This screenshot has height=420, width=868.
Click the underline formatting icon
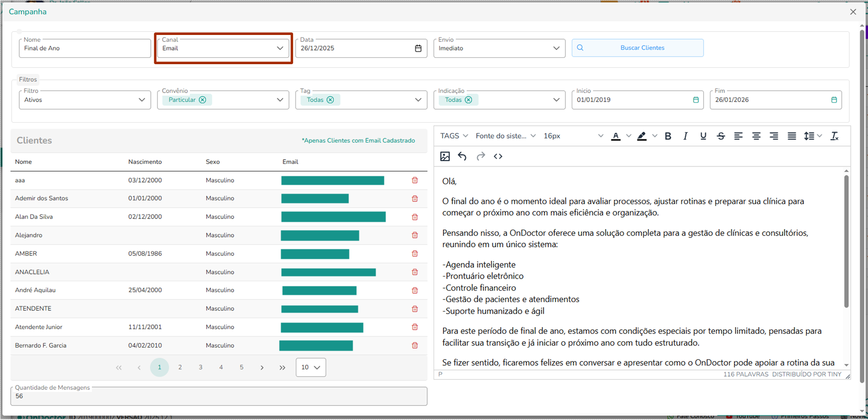(703, 136)
